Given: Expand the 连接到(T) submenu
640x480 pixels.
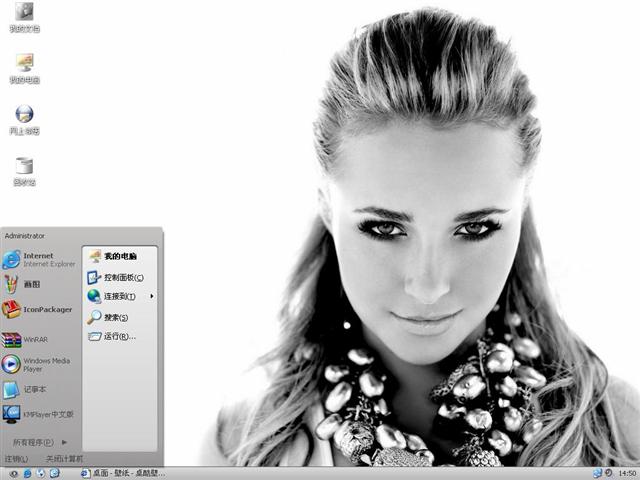Looking at the screenshot, I should coord(120,296).
